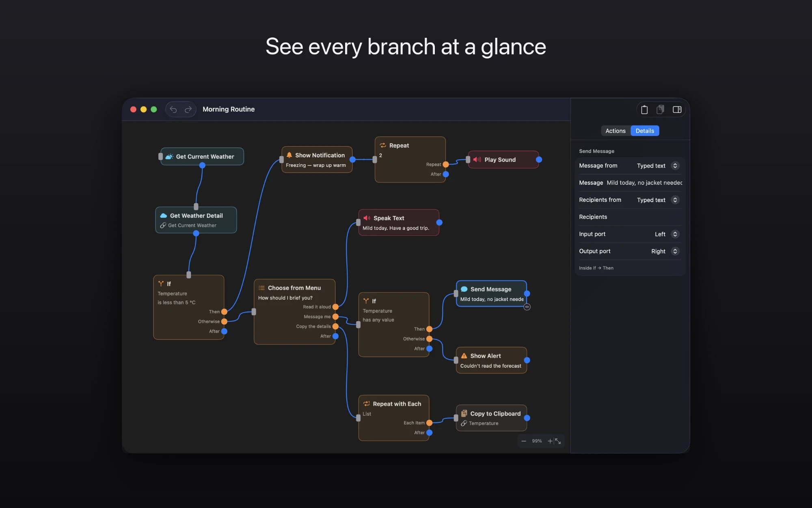Image resolution: width=812 pixels, height=508 pixels.
Task: Click the Repeat node's After port
Action: 446,174
